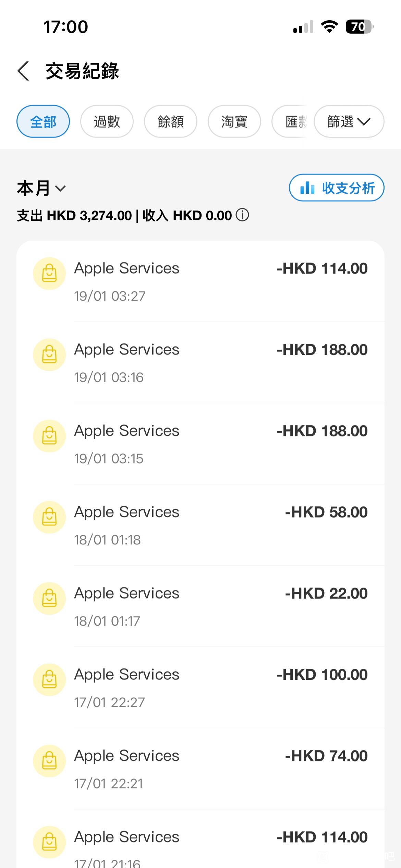
Task: Tap shopping bag icon for 19/01 03:16 transaction
Action: (x=49, y=355)
